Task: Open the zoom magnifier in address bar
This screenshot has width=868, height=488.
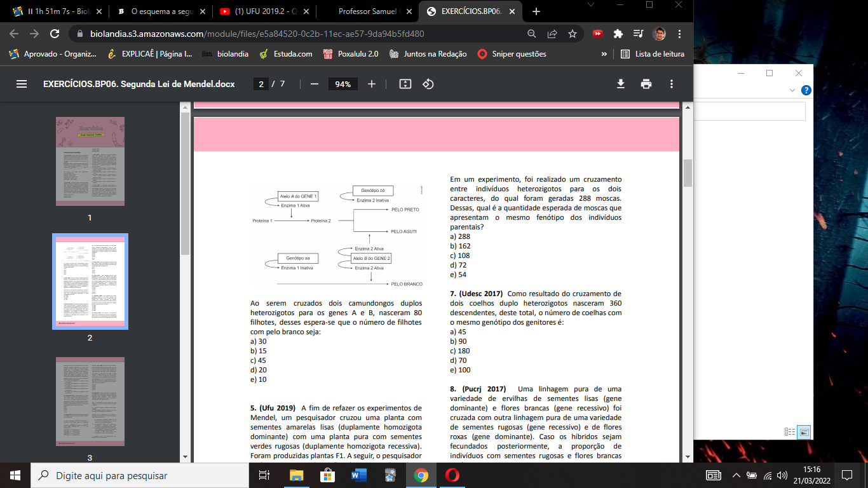Action: point(532,34)
